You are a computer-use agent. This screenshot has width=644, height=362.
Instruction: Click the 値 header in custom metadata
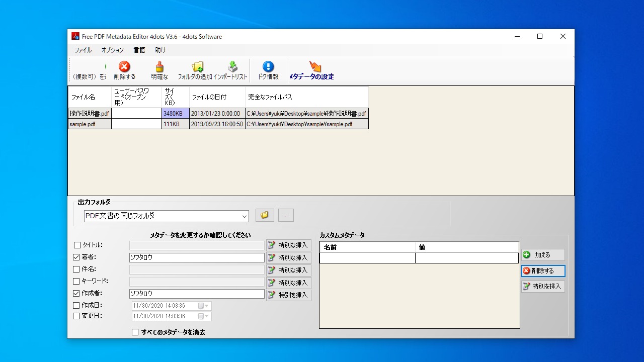pyautogui.click(x=467, y=247)
